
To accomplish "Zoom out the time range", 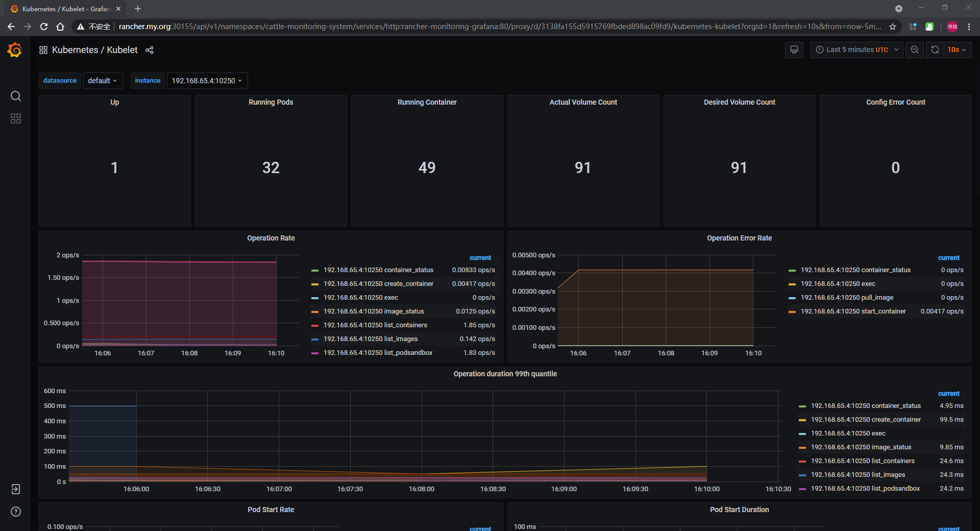I will click(915, 50).
